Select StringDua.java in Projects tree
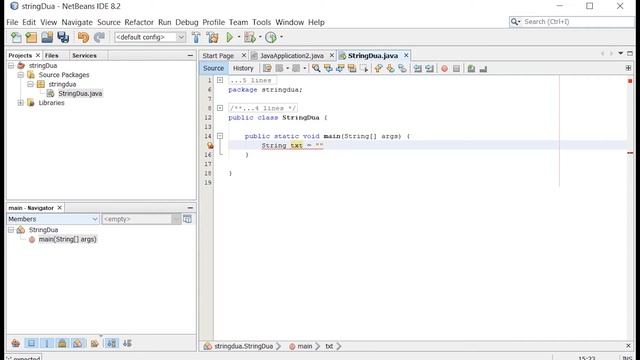The width and height of the screenshot is (640, 360). [80, 93]
